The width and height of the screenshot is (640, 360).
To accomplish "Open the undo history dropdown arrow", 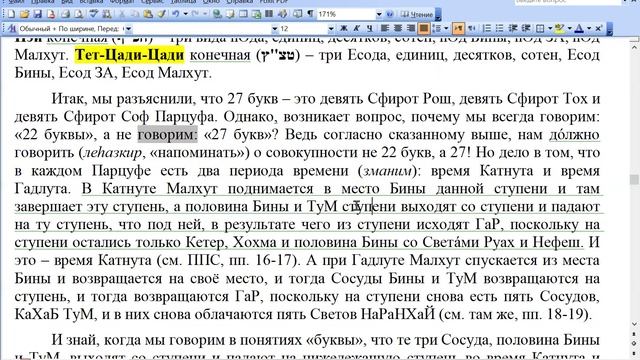I will click(x=185, y=14).
